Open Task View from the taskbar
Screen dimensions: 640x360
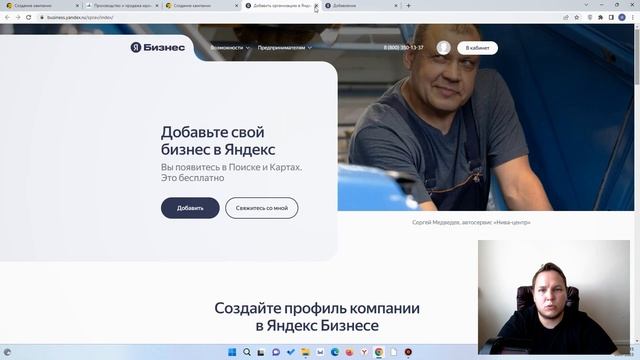[x=261, y=352]
